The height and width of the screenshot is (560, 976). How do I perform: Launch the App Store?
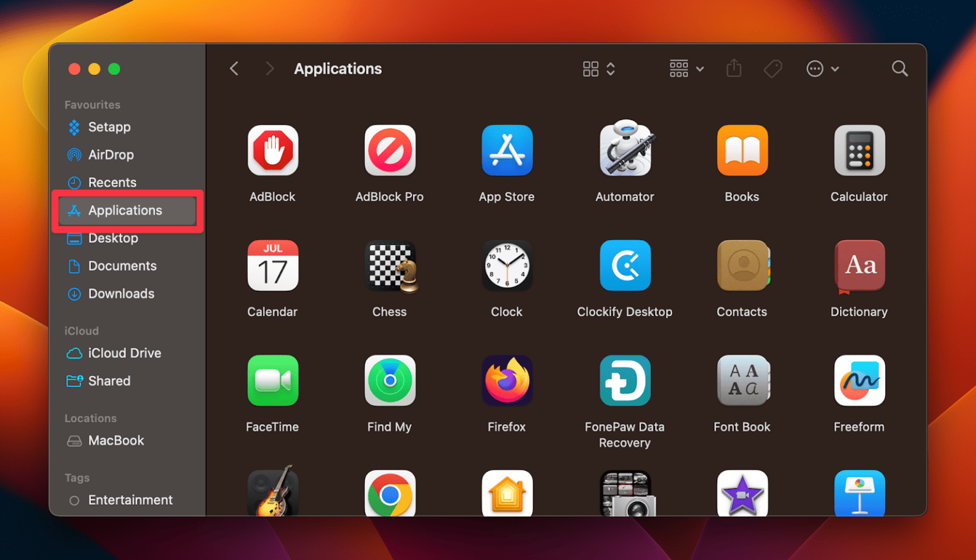pos(506,150)
